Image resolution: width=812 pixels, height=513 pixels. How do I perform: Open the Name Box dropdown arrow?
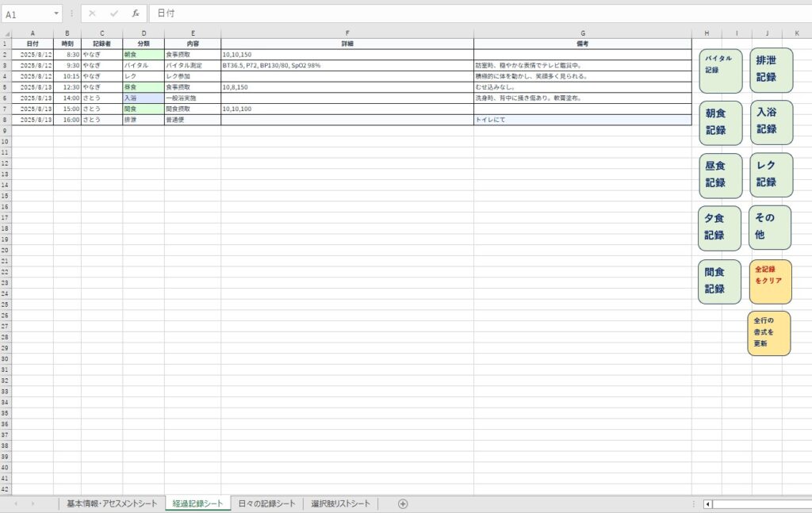coord(56,13)
